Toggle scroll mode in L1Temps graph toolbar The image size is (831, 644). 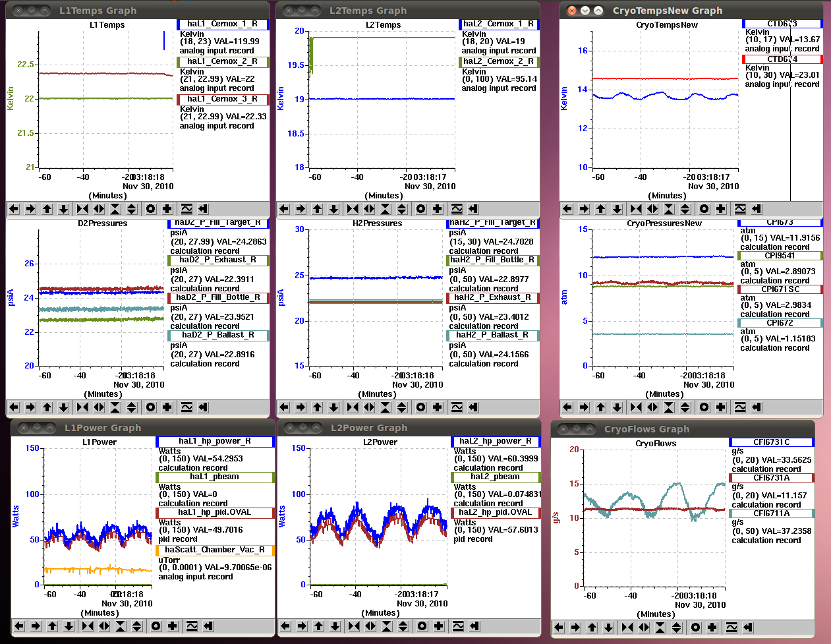click(x=186, y=209)
